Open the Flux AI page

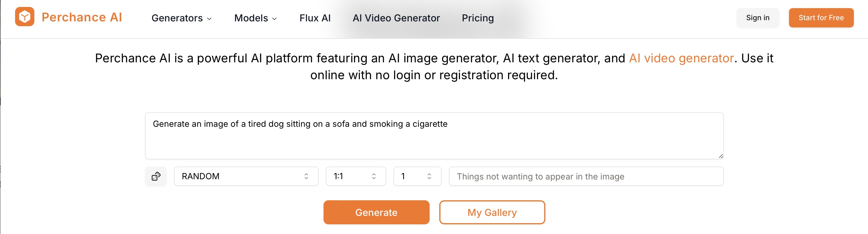(x=315, y=18)
